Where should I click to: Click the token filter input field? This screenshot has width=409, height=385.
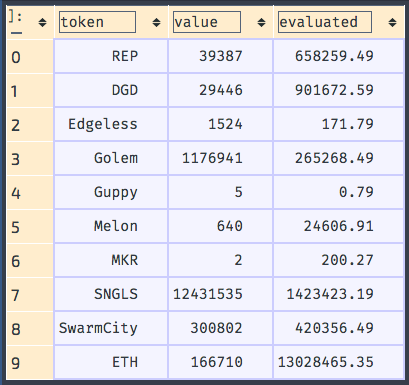[x=97, y=22]
